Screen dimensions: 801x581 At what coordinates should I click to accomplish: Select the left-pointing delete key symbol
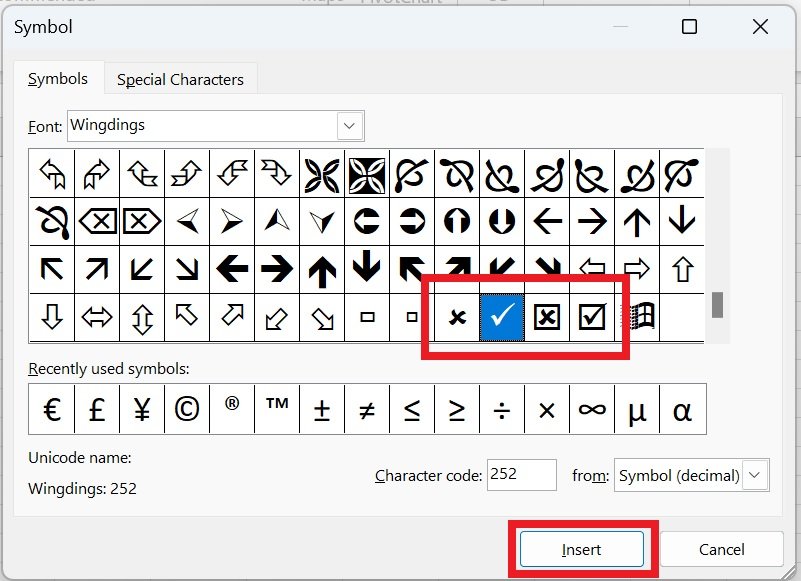97,221
